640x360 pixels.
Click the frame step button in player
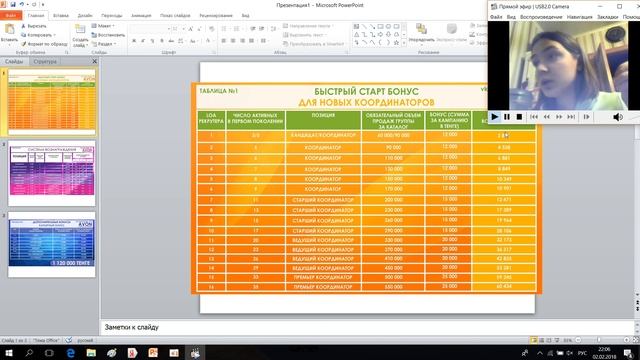pyautogui.click(x=587, y=117)
